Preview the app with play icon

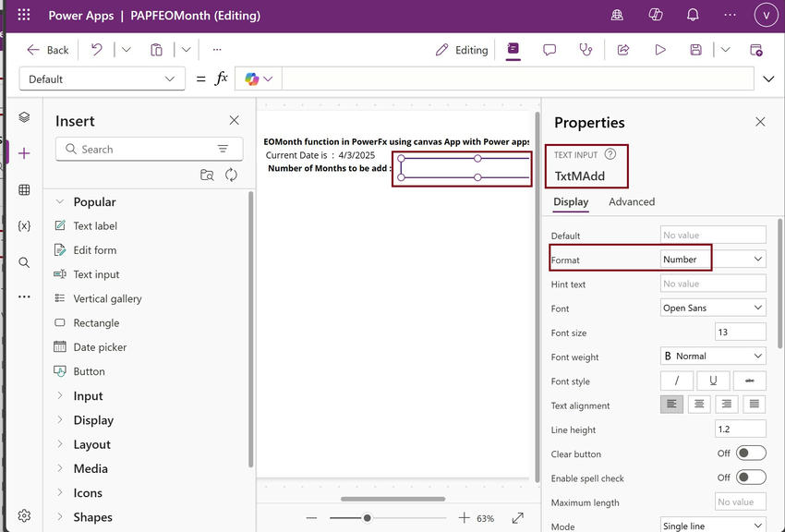660,50
